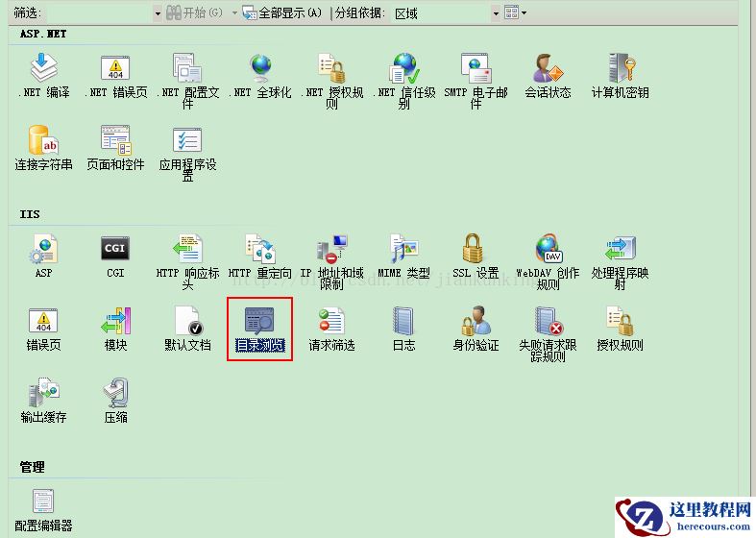Click the 开始(G) go button
This screenshot has width=756, height=538.
[194, 13]
